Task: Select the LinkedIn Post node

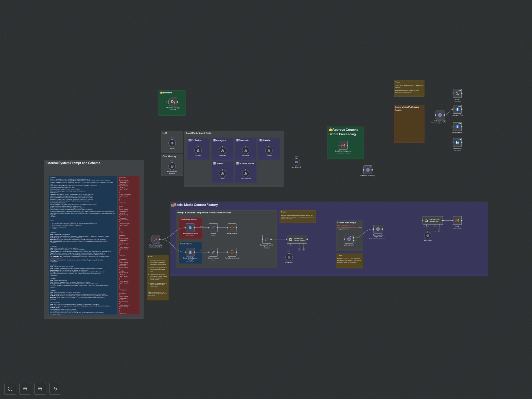Action: click(x=457, y=142)
